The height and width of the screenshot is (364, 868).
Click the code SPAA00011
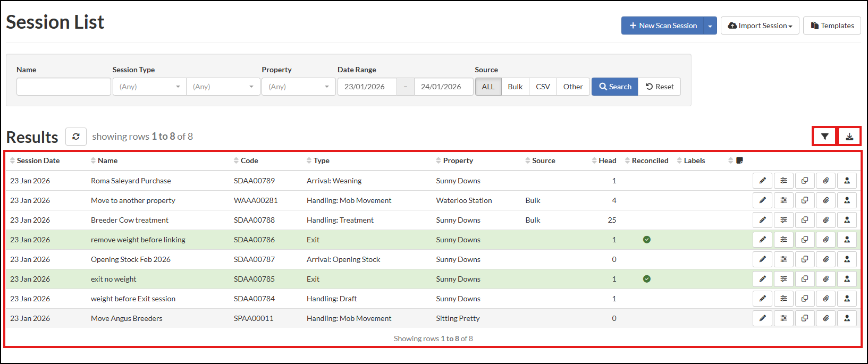[254, 318]
